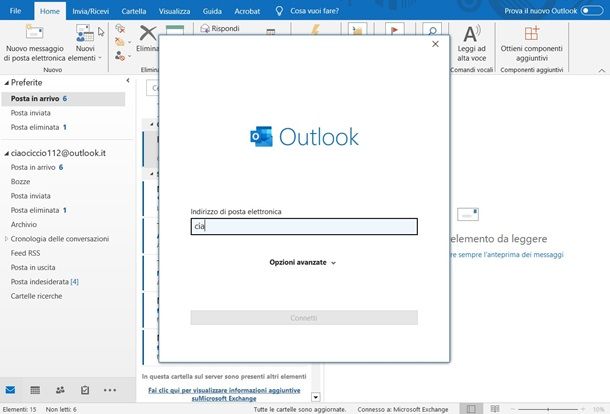Open the Cartella tab
The height and width of the screenshot is (414, 610).
coord(134,11)
